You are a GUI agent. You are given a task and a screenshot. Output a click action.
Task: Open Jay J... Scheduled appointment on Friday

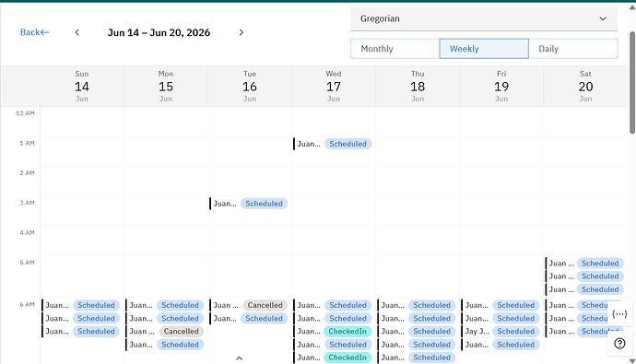pos(501,332)
